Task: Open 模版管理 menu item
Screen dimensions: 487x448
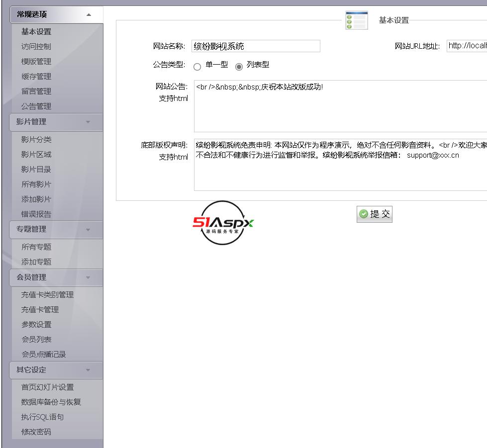Action: tap(36, 62)
